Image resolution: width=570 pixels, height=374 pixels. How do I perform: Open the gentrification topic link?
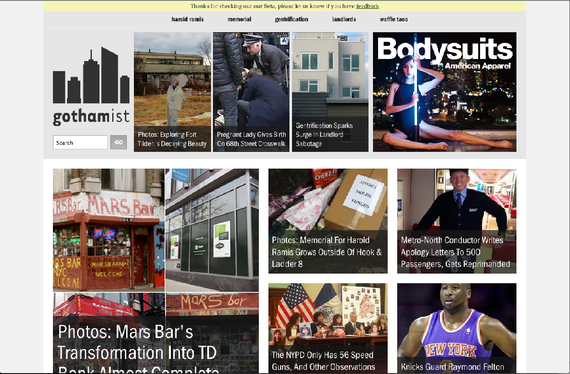click(x=292, y=19)
